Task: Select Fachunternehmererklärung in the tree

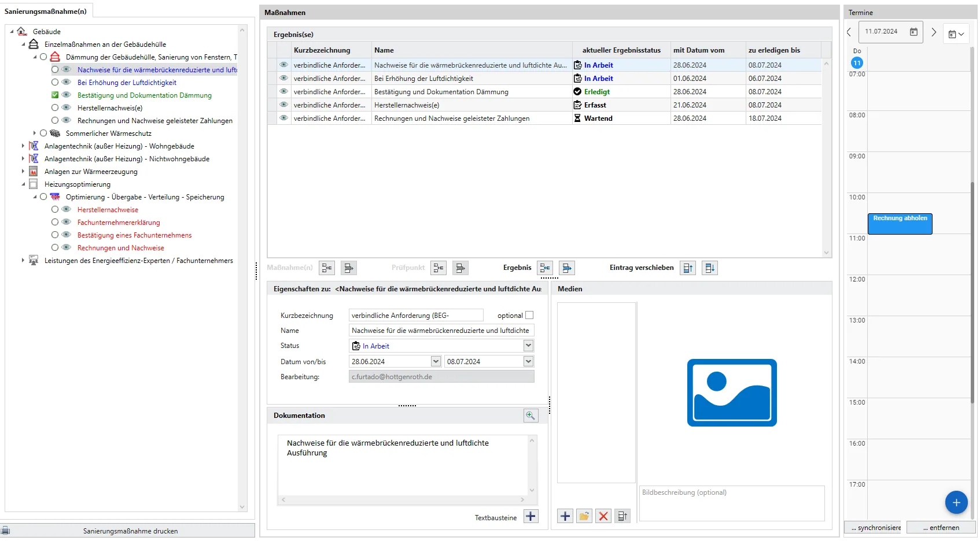Action: pos(119,223)
